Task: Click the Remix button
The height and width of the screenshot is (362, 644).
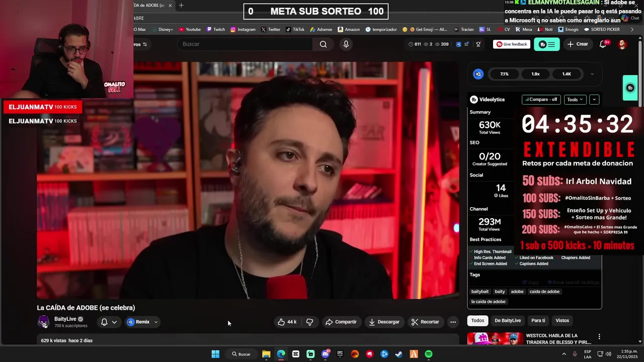Action: click(138, 322)
